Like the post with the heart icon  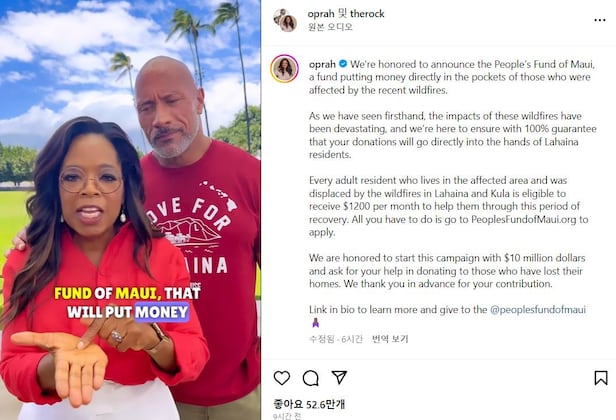[x=282, y=378]
